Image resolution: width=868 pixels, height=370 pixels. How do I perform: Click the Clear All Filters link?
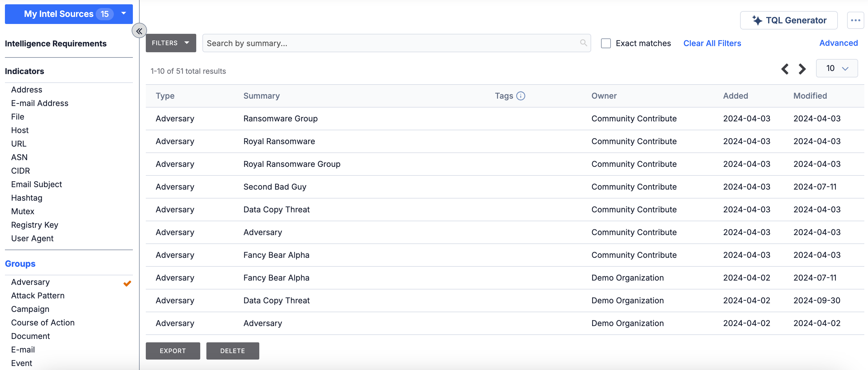coord(712,43)
